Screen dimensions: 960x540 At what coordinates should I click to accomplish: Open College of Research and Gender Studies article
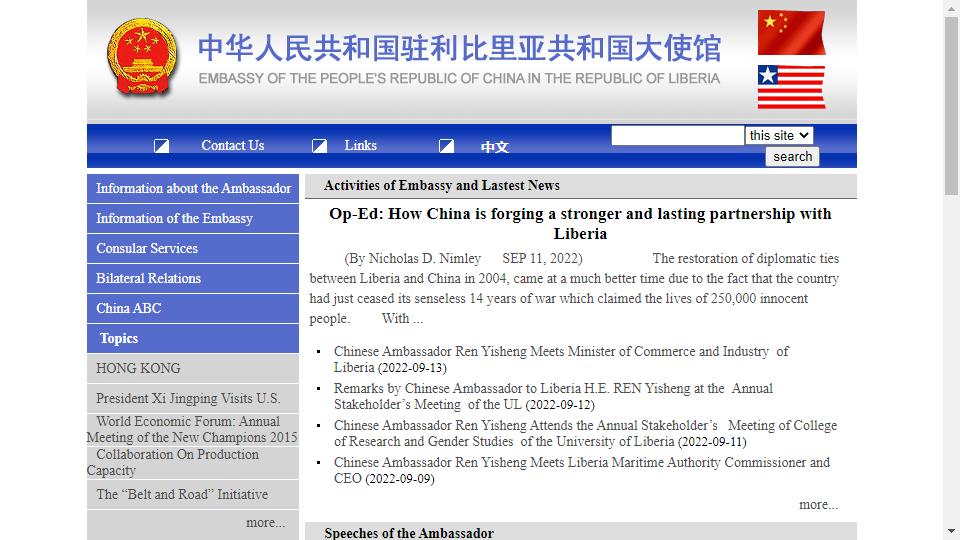point(585,433)
